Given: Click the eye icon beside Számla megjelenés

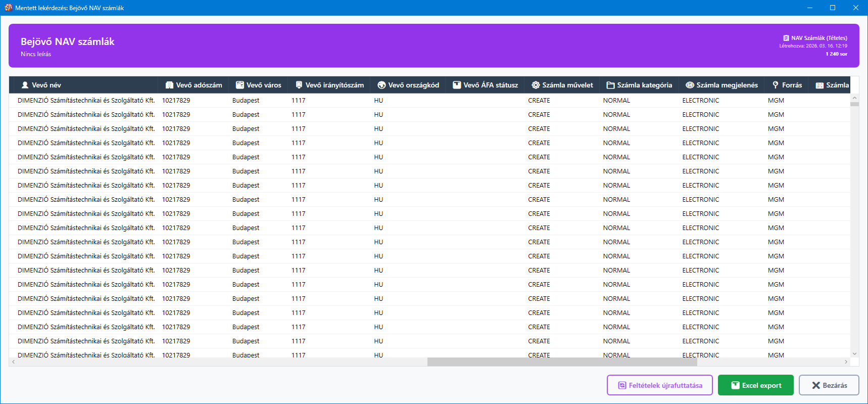Looking at the screenshot, I should (x=690, y=85).
